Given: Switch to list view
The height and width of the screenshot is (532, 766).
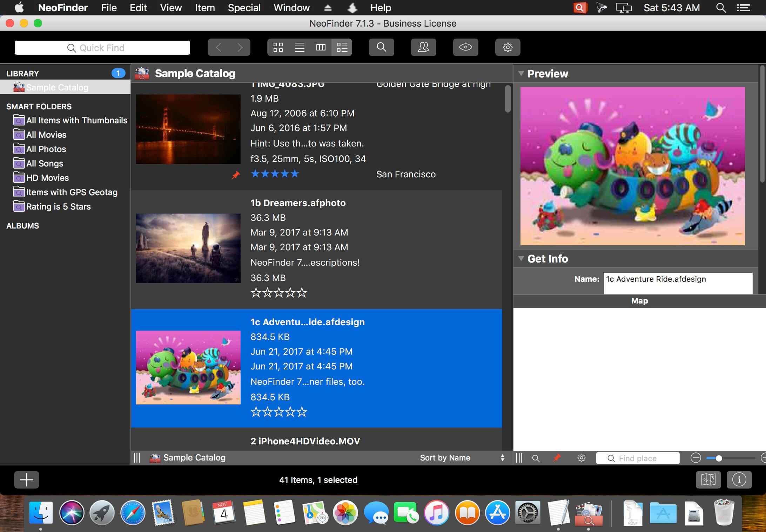Looking at the screenshot, I should click(300, 47).
